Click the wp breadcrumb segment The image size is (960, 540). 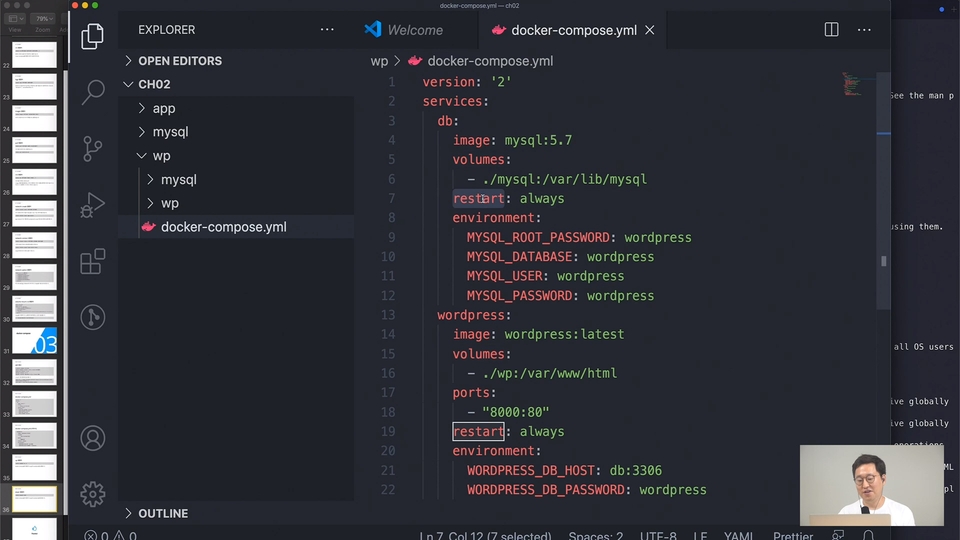click(379, 61)
